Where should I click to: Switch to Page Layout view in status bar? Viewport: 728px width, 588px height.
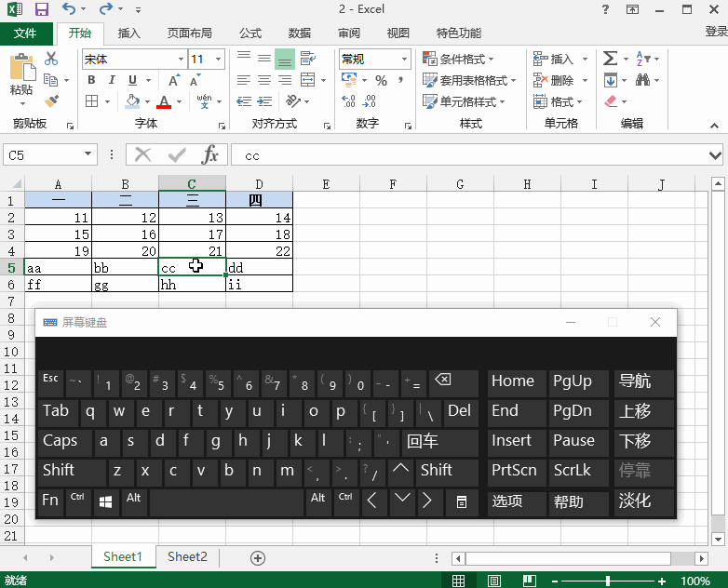click(x=487, y=581)
